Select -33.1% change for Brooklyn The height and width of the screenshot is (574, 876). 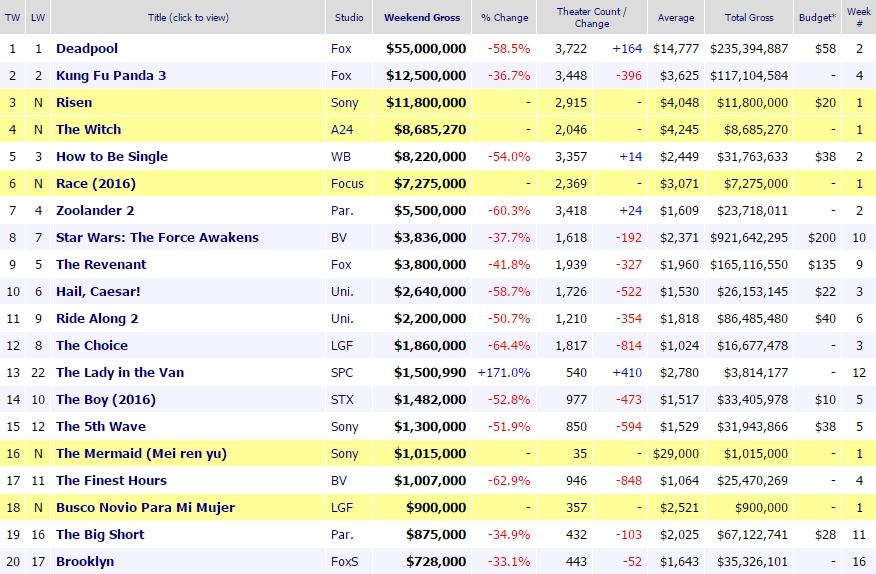[x=508, y=561]
